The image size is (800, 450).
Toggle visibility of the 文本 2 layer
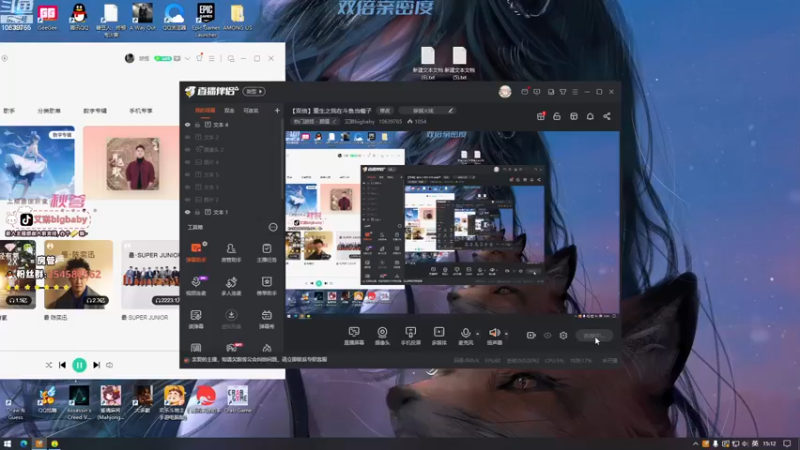click(x=187, y=137)
